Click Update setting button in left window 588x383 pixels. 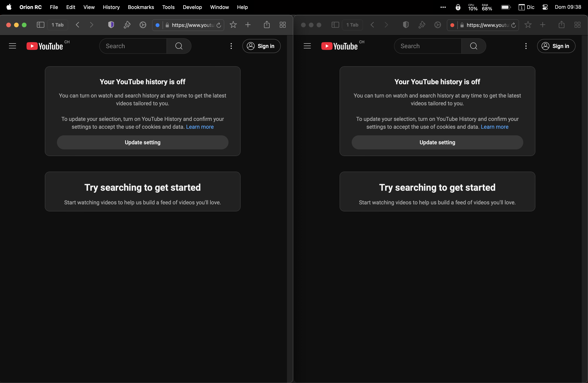[x=143, y=142]
